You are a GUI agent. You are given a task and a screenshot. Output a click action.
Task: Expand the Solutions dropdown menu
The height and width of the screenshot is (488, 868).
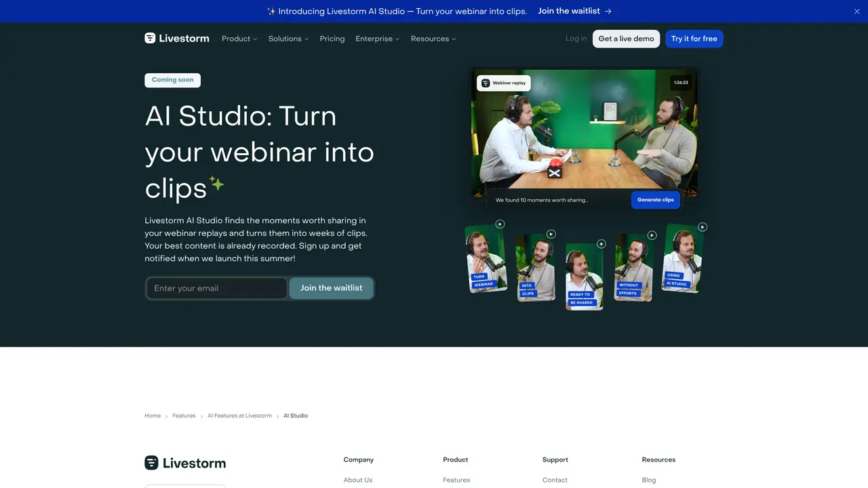pos(288,39)
